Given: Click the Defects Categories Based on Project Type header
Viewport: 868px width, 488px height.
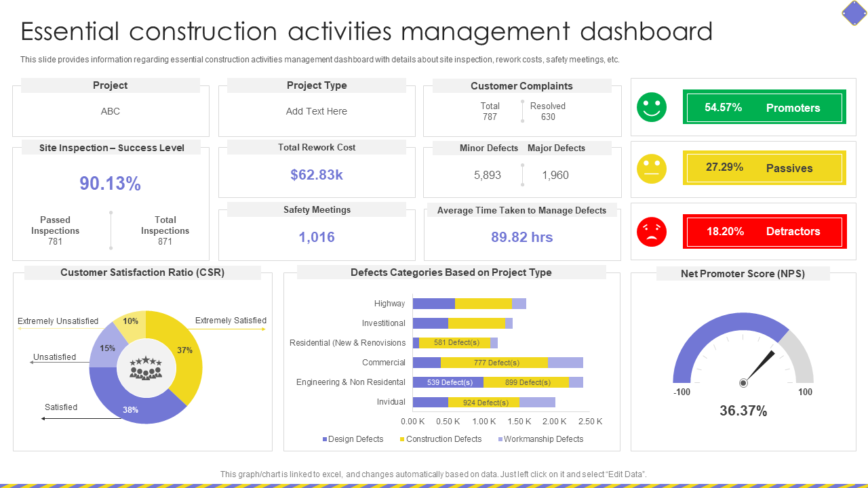Looking at the screenshot, I should pos(451,272).
